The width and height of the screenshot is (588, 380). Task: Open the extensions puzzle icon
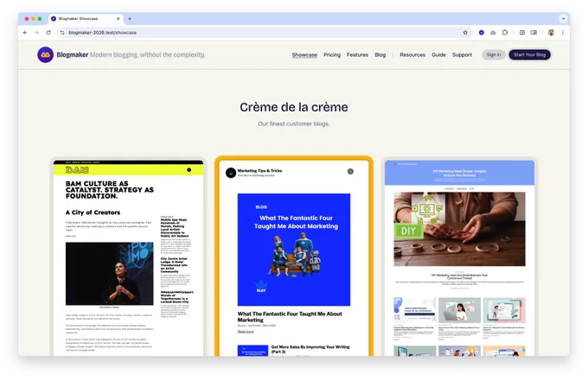pyautogui.click(x=505, y=33)
